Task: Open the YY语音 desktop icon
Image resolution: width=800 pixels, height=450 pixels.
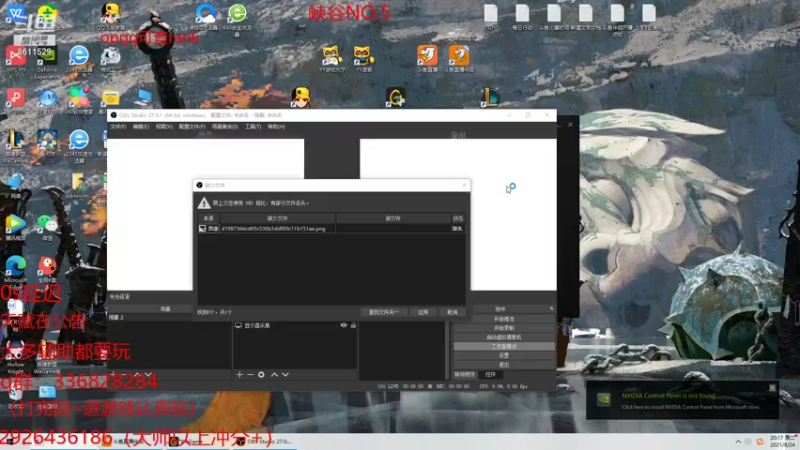Action: click(363, 59)
